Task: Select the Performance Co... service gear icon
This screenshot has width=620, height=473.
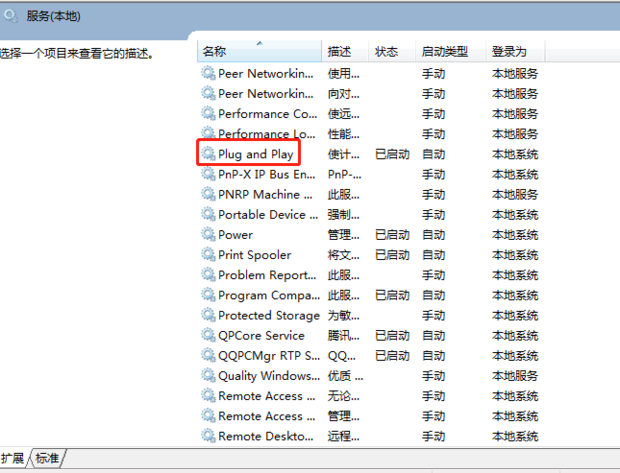Action: [x=208, y=113]
